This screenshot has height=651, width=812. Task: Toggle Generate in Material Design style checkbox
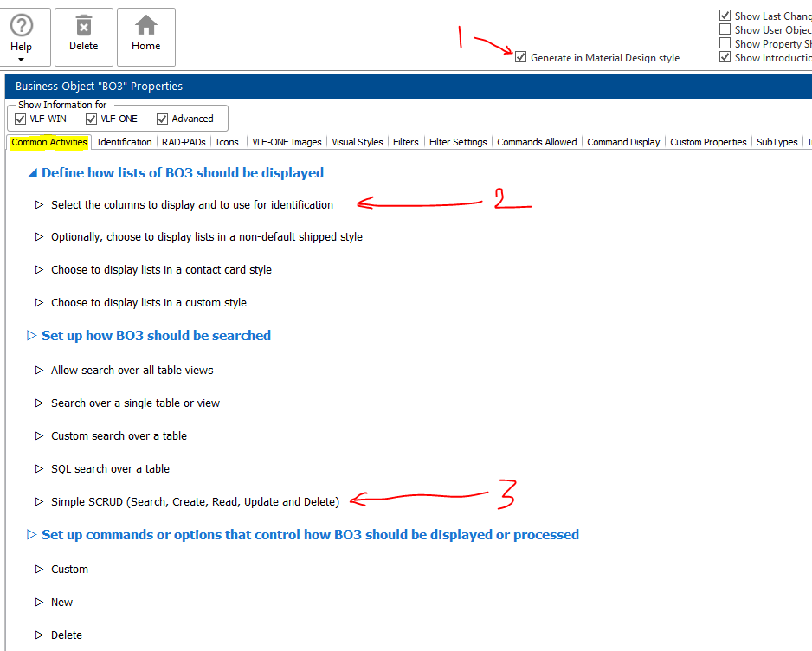(520, 58)
